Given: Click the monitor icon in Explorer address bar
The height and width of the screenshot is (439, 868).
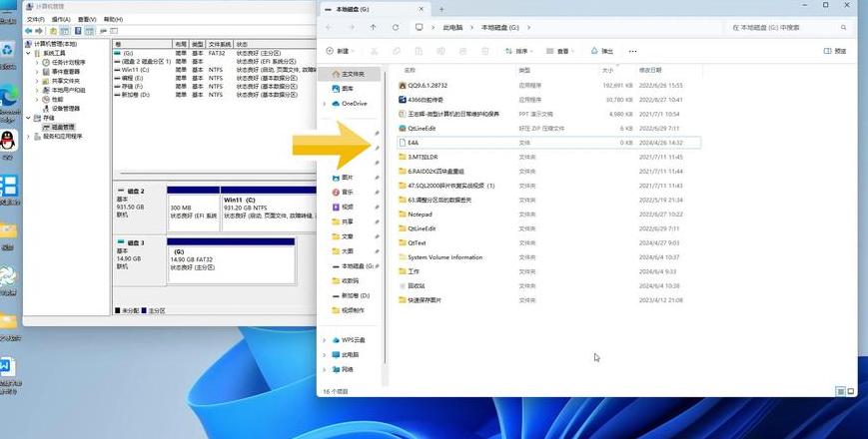Looking at the screenshot, I should pos(420,27).
